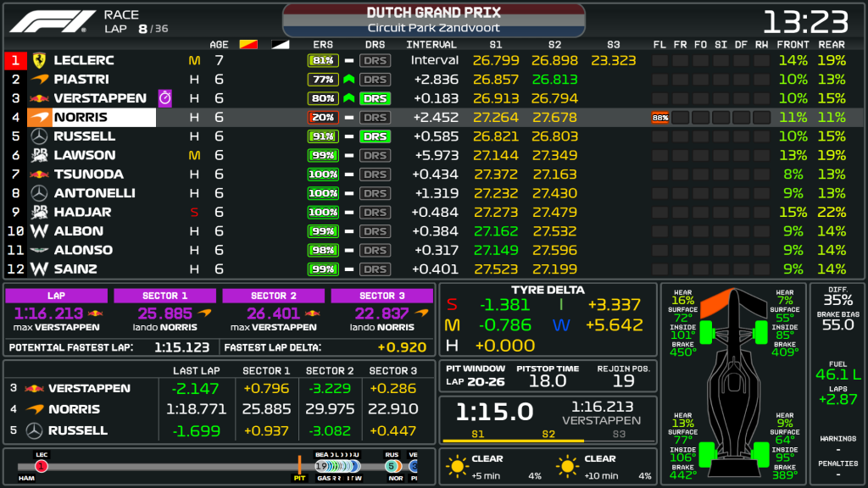Click Norris's red 20% ERS battery bar

[323, 117]
